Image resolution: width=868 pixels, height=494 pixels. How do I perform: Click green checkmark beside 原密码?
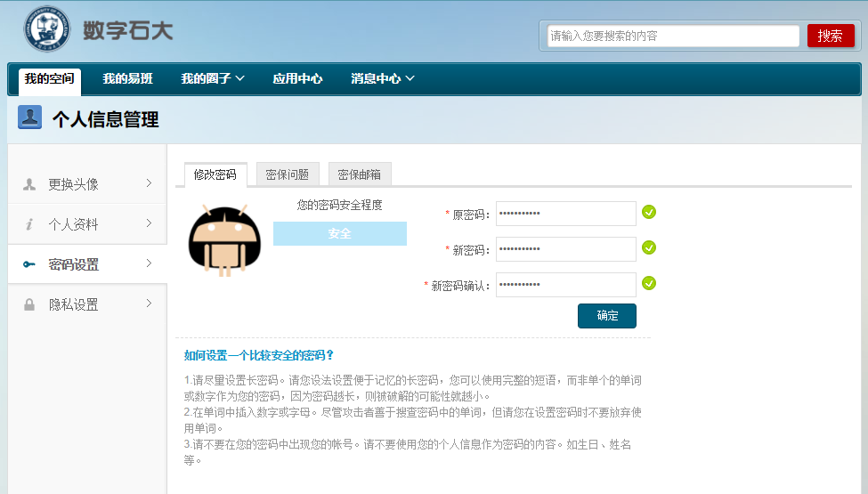(649, 212)
